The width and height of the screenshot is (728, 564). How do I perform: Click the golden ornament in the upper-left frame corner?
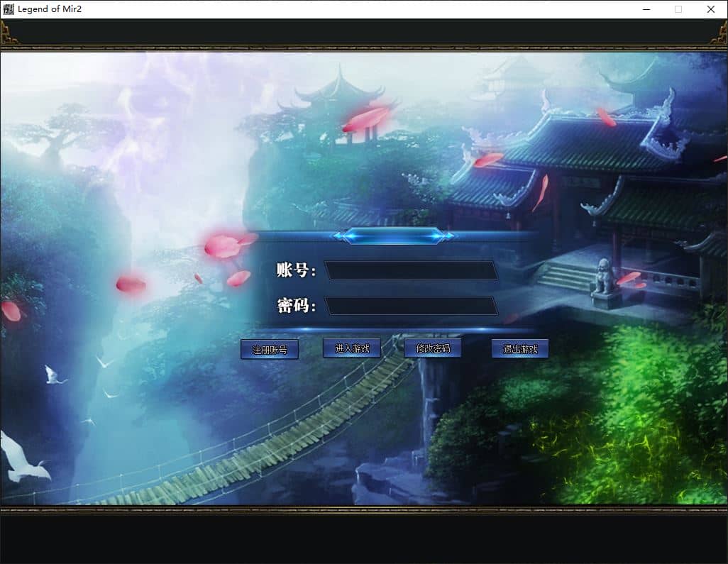(9, 33)
